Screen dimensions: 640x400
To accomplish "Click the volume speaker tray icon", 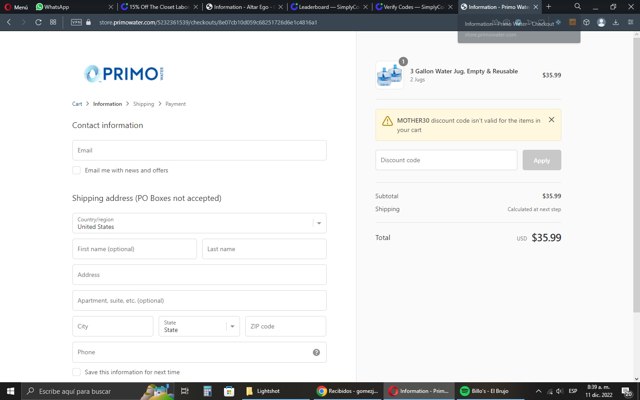I will (560, 391).
